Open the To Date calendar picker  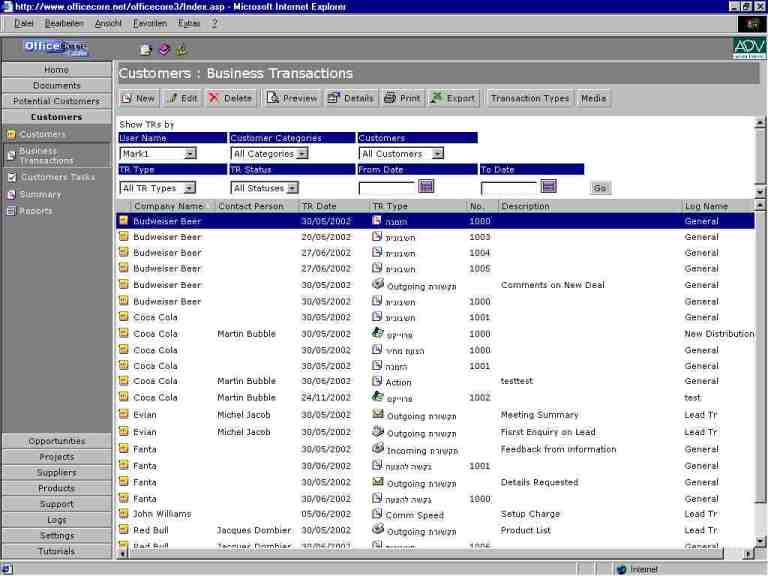[x=548, y=186]
